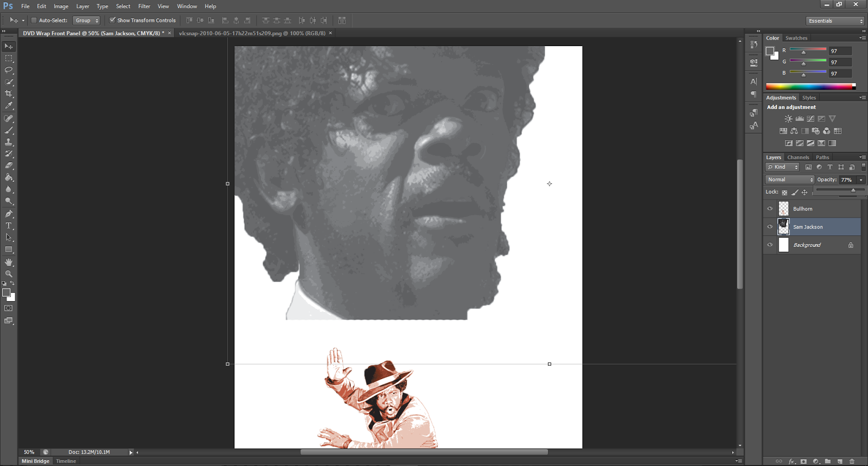
Task: Open the status bar info arrow
Action: pos(131,452)
